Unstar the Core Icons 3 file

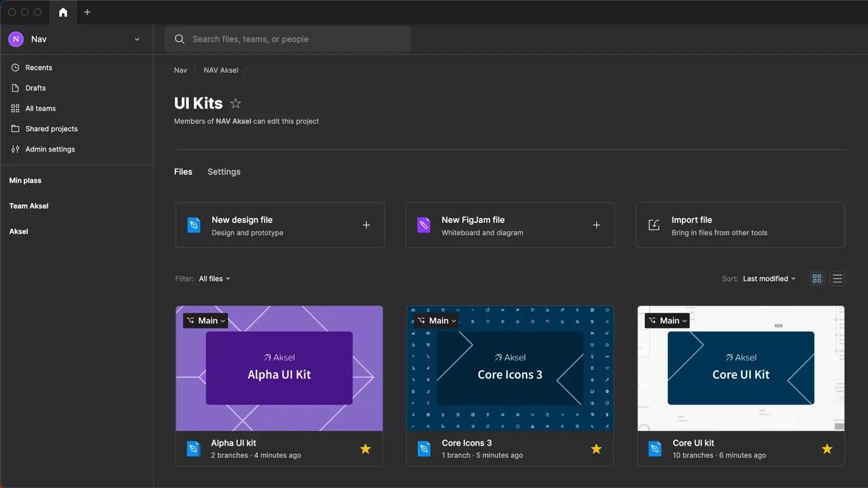[x=596, y=449]
